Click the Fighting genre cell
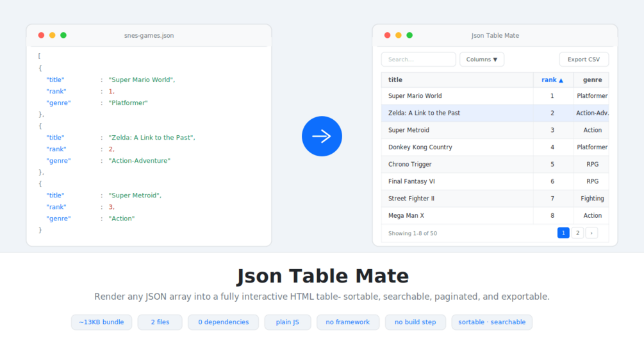The image size is (644, 362). [592, 198]
